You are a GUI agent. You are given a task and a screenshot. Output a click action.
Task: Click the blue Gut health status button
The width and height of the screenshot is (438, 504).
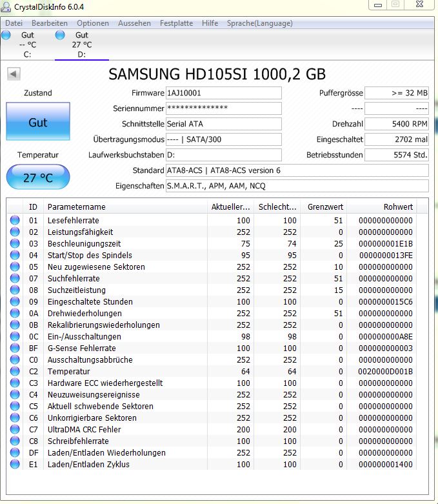tap(38, 121)
